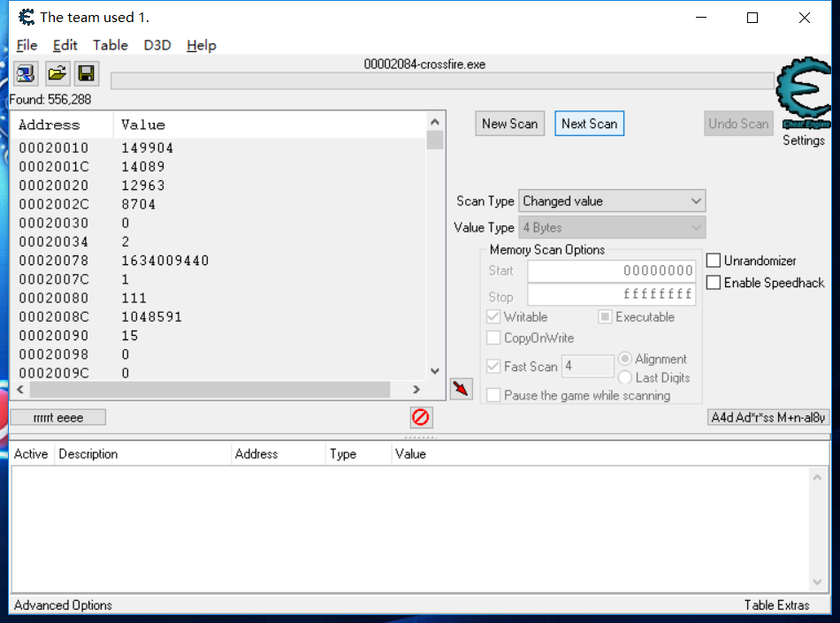Click the Description column header
The height and width of the screenshot is (623, 840).
tap(142, 454)
